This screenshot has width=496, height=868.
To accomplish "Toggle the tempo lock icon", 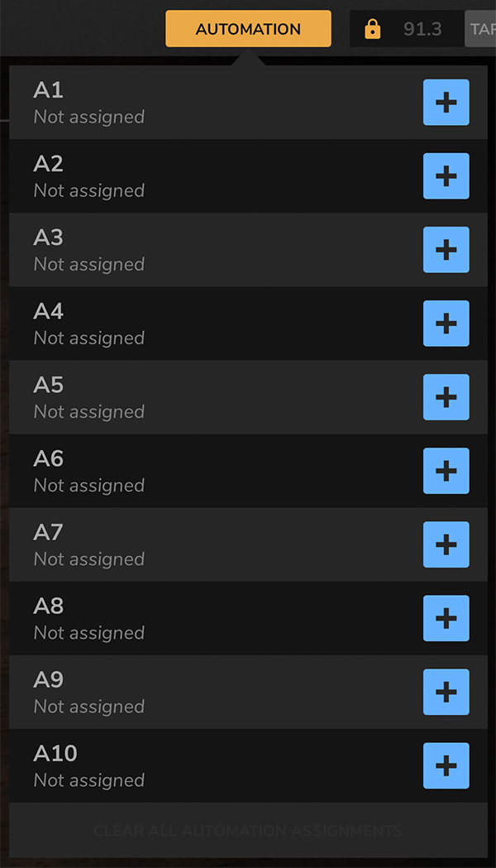I will pos(373,30).
